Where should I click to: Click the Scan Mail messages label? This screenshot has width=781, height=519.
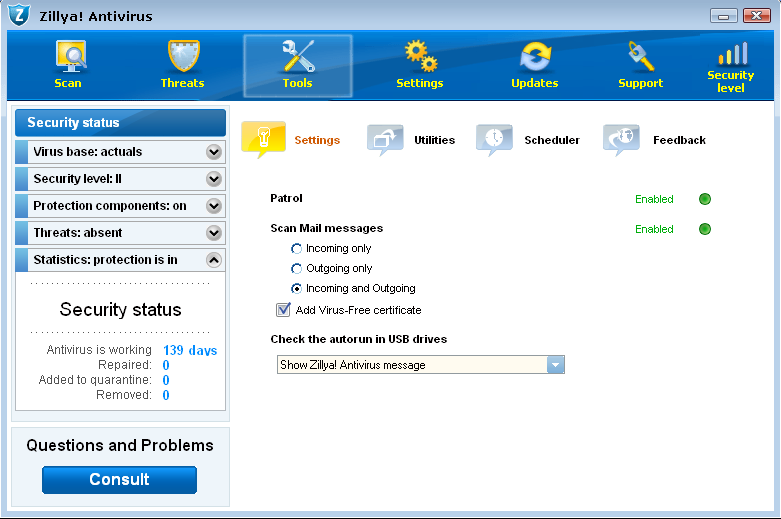[x=327, y=228]
